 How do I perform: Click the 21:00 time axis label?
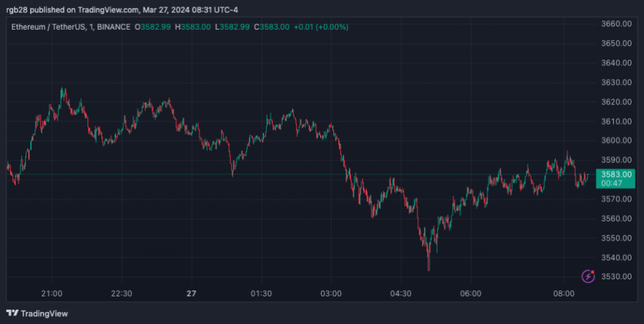pos(52,293)
